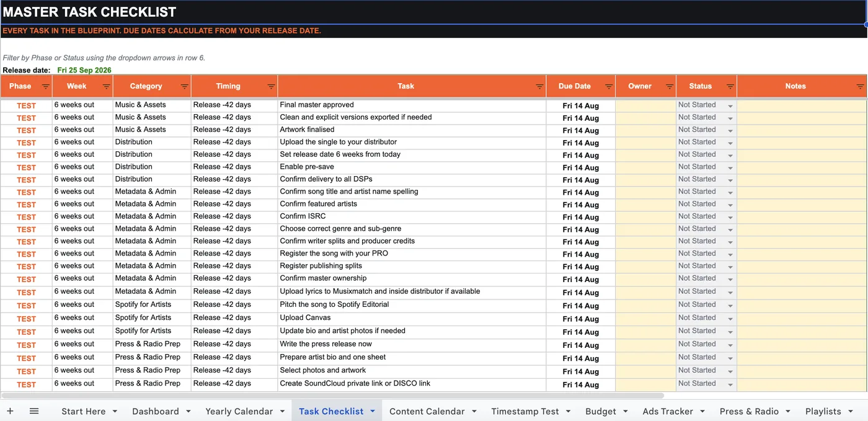Screen dimensions: 868x421
Task: Switch to the Playlists sheet tab
Action: tap(823, 411)
